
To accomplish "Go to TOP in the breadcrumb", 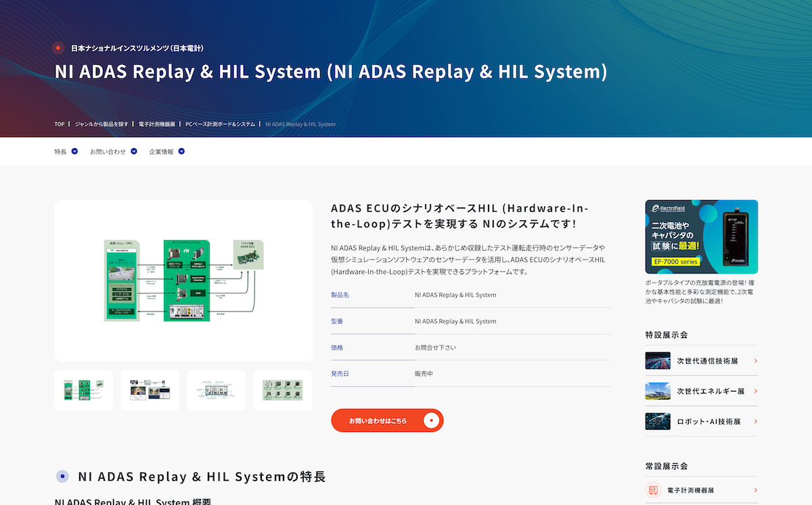I will tap(60, 124).
